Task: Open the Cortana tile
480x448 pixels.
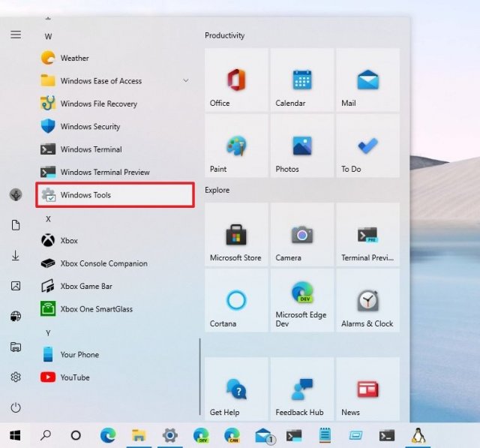Action: 236,300
